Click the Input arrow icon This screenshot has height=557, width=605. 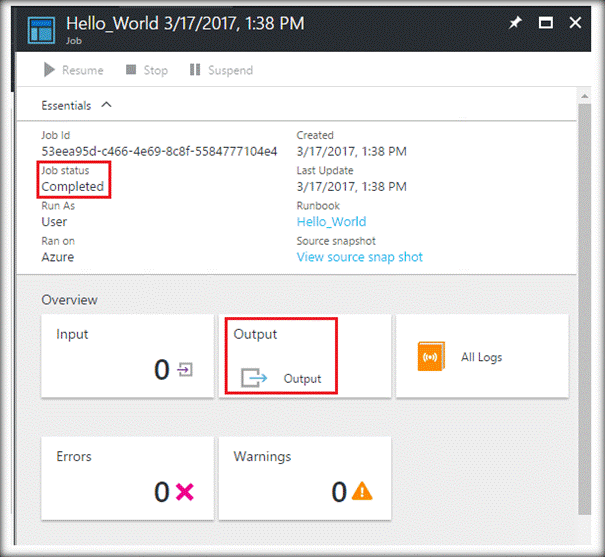click(184, 370)
